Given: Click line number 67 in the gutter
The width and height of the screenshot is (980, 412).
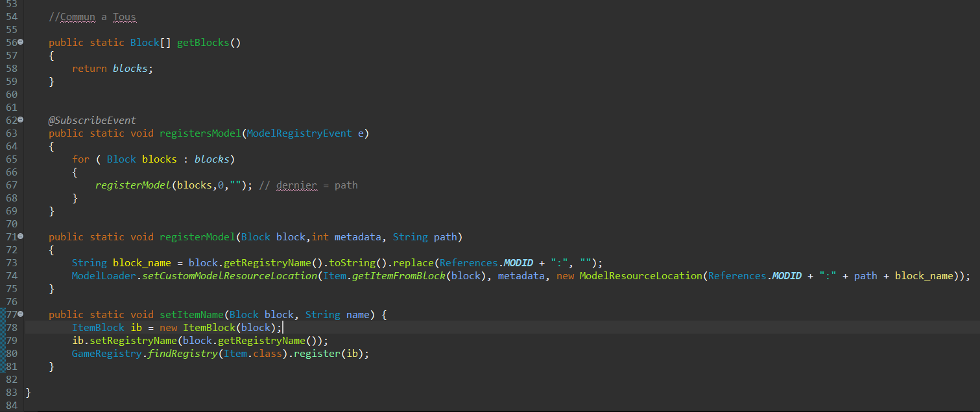Looking at the screenshot, I should pos(12,185).
